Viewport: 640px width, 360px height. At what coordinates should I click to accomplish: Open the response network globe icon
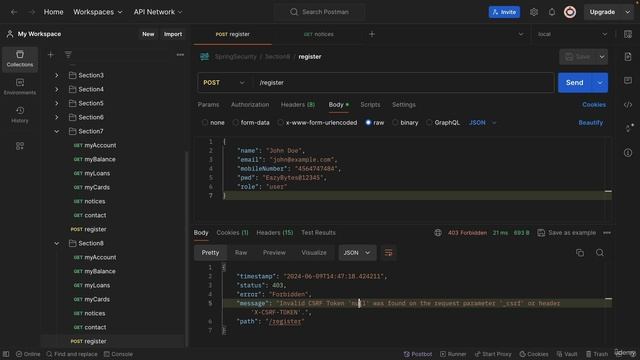point(438,233)
